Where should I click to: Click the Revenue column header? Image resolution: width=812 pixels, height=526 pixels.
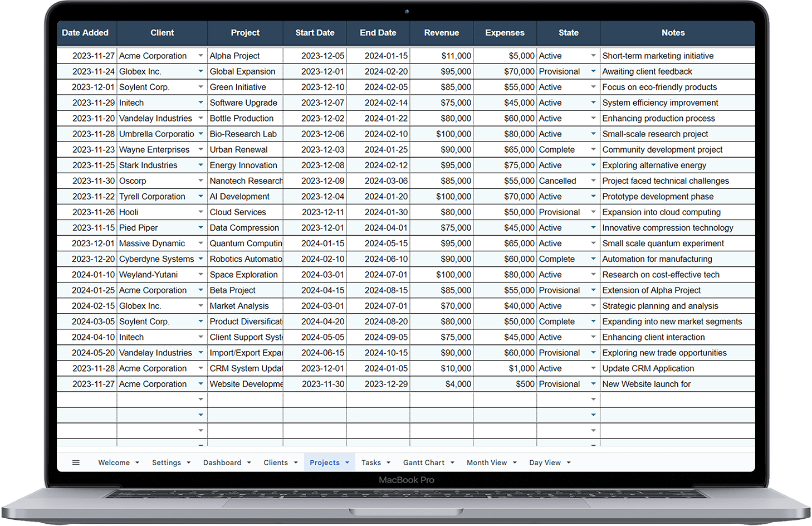coord(442,33)
